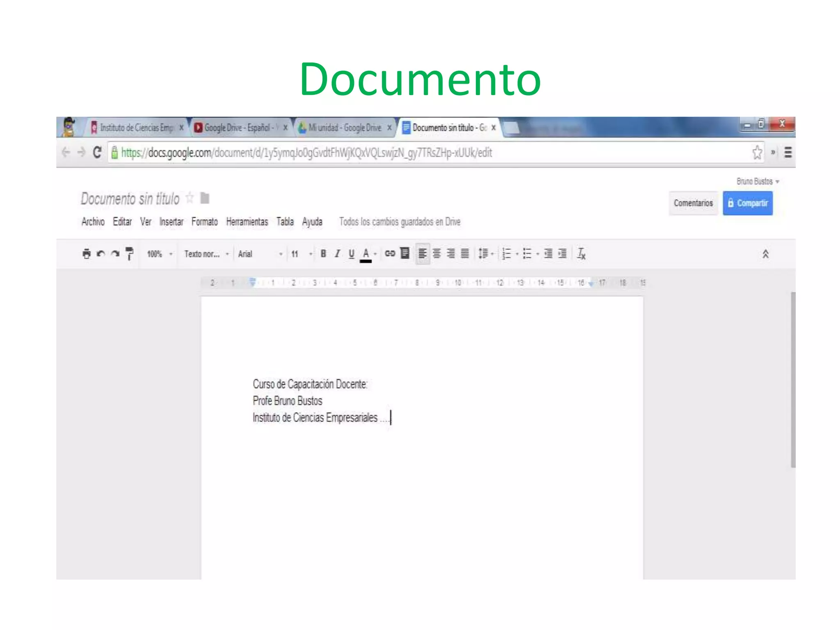Click the blue Compartir button
This screenshot has width=840, height=630.
point(748,203)
